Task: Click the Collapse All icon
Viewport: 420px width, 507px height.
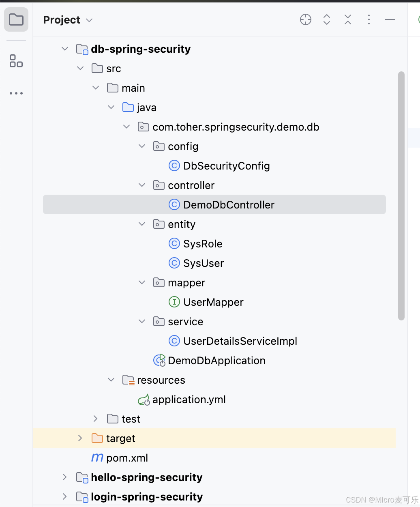Action: point(348,19)
